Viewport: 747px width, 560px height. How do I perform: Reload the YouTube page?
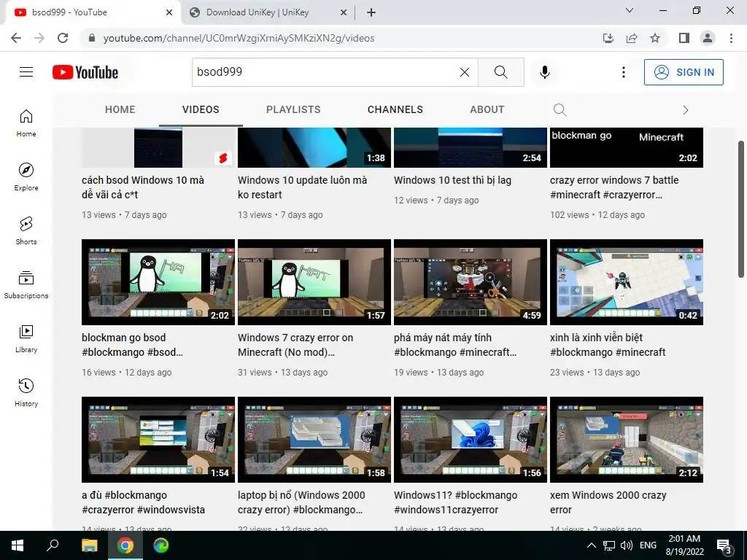tap(63, 38)
